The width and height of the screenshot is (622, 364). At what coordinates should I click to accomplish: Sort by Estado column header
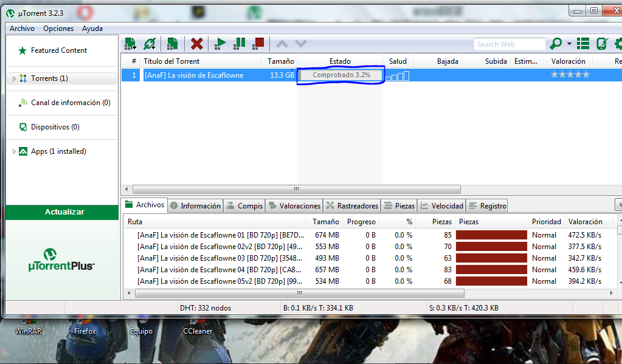(340, 61)
